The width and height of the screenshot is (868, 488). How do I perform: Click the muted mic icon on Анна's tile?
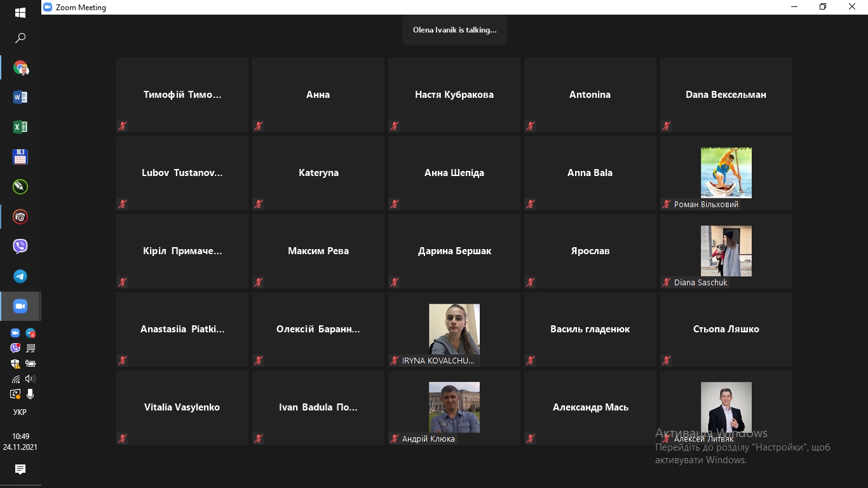[x=259, y=126]
